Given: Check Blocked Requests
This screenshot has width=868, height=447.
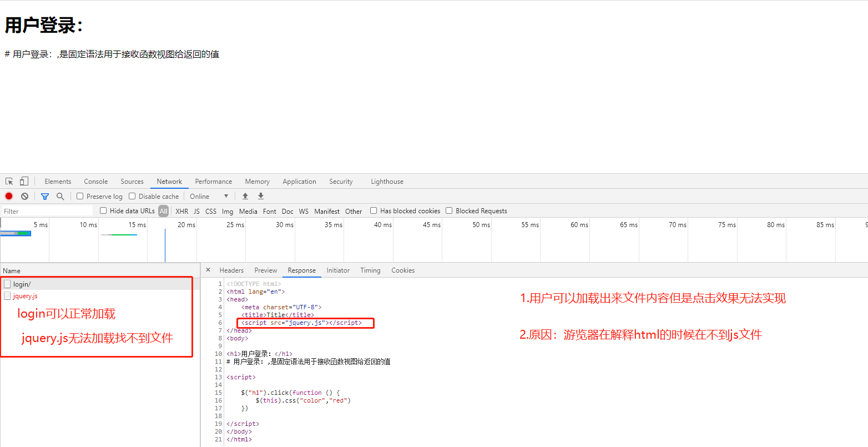Looking at the screenshot, I should point(449,210).
